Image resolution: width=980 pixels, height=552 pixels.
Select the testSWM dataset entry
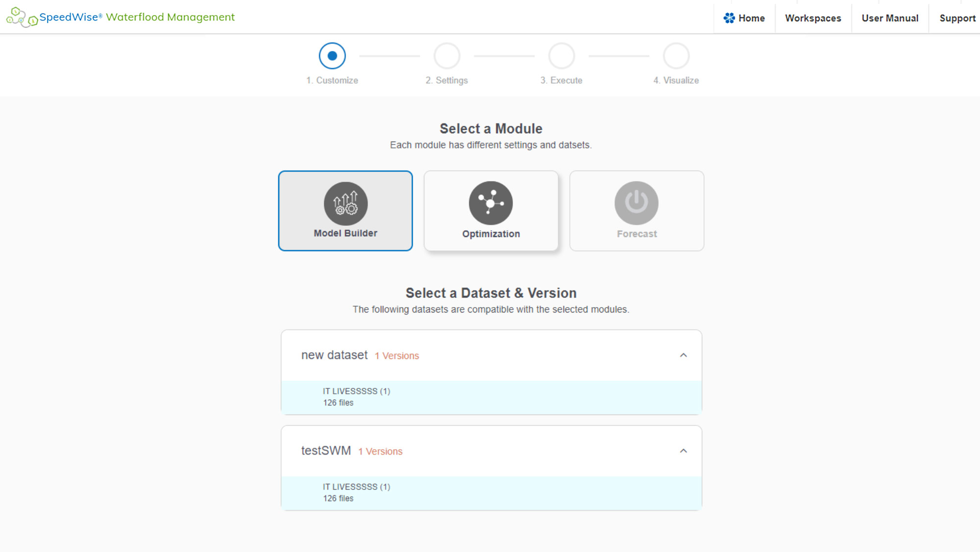tap(490, 491)
